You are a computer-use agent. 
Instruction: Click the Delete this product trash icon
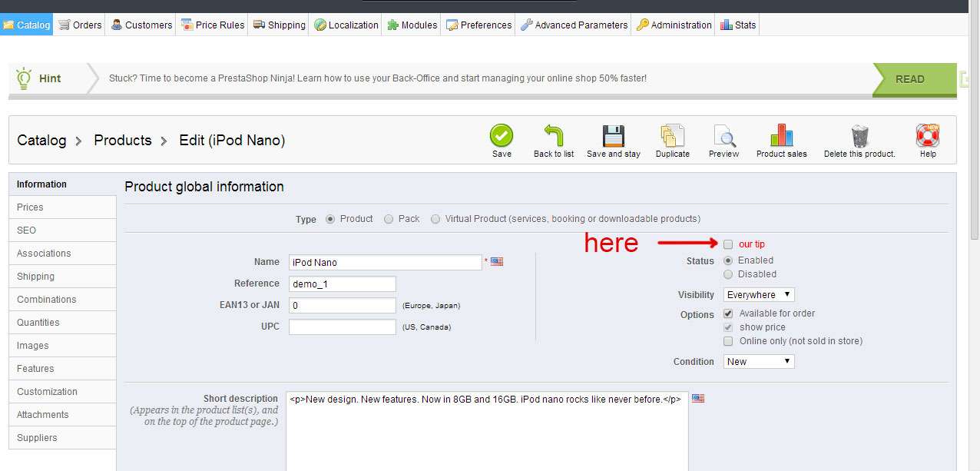tap(859, 135)
